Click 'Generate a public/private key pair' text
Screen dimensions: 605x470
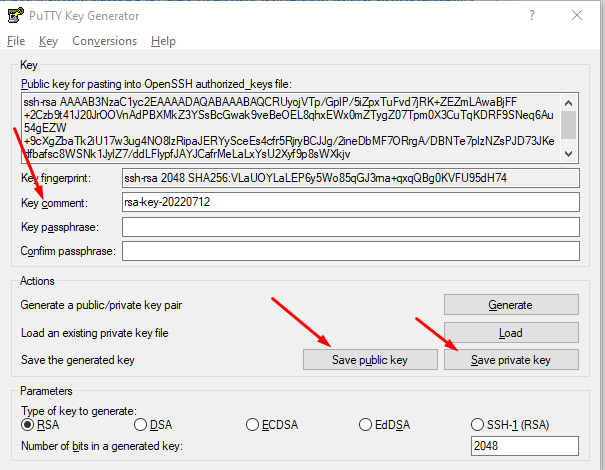(101, 305)
